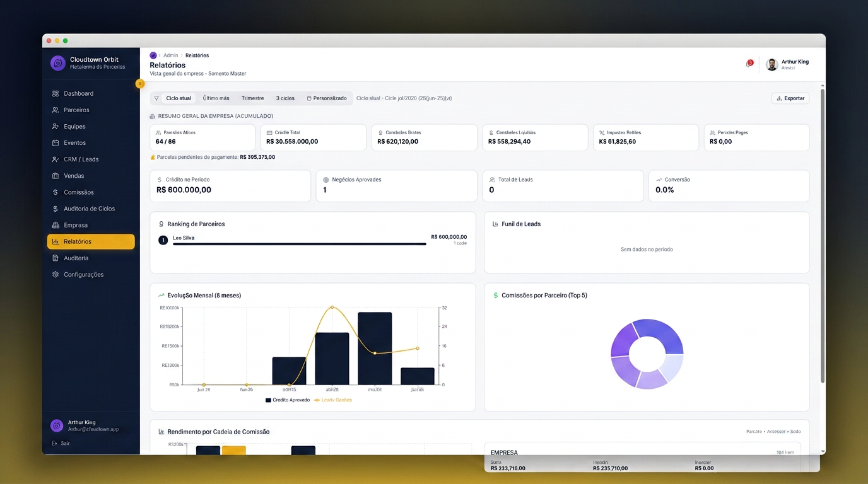Select the 3 ciclos tab
The image size is (868, 484).
285,98
